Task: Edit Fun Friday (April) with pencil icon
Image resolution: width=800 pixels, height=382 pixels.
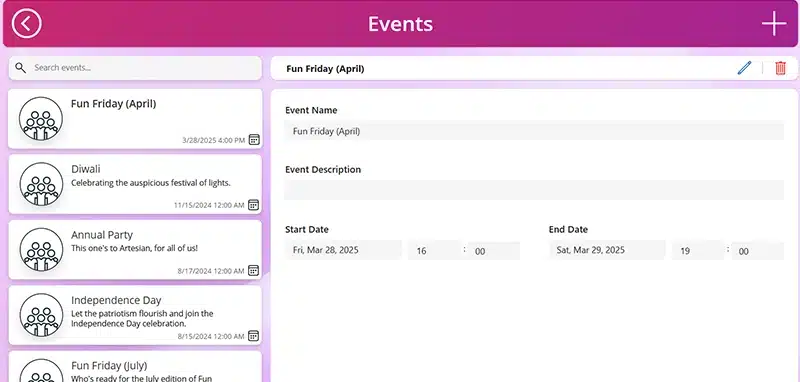Action: [x=744, y=68]
